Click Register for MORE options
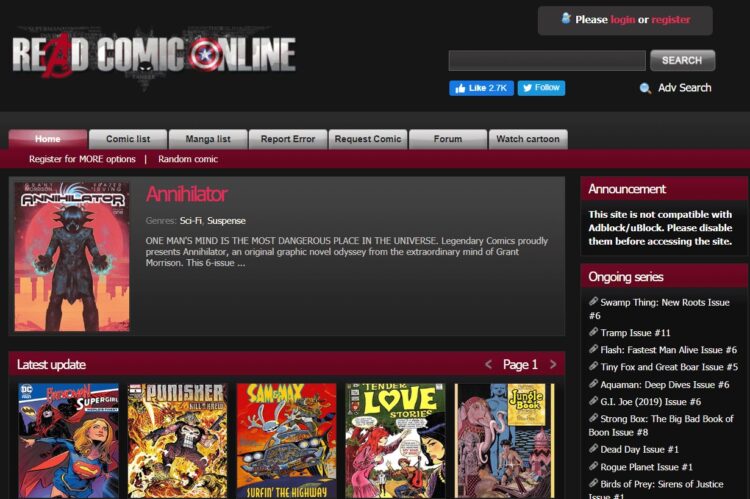 [82, 159]
